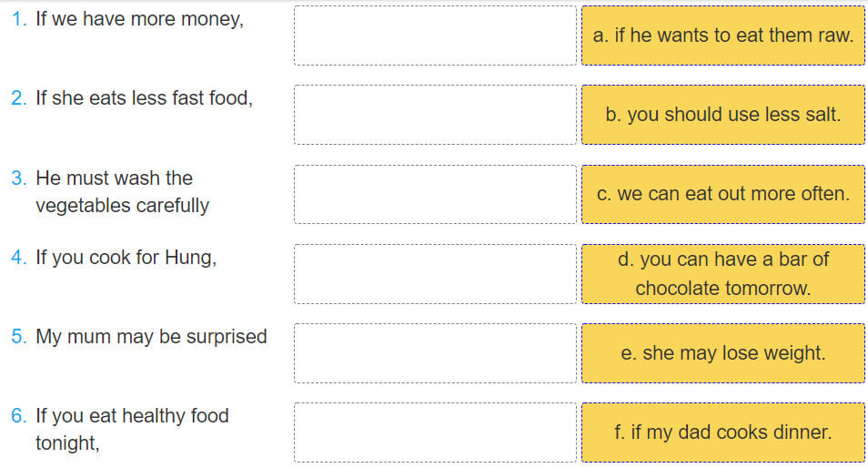Select the 'she may lose weight' tile

point(722,352)
